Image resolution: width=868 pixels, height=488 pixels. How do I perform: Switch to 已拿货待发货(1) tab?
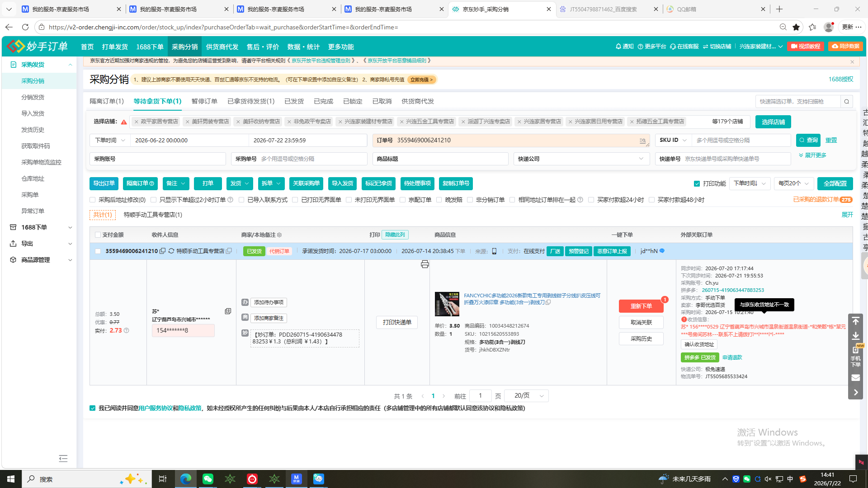coord(251,101)
